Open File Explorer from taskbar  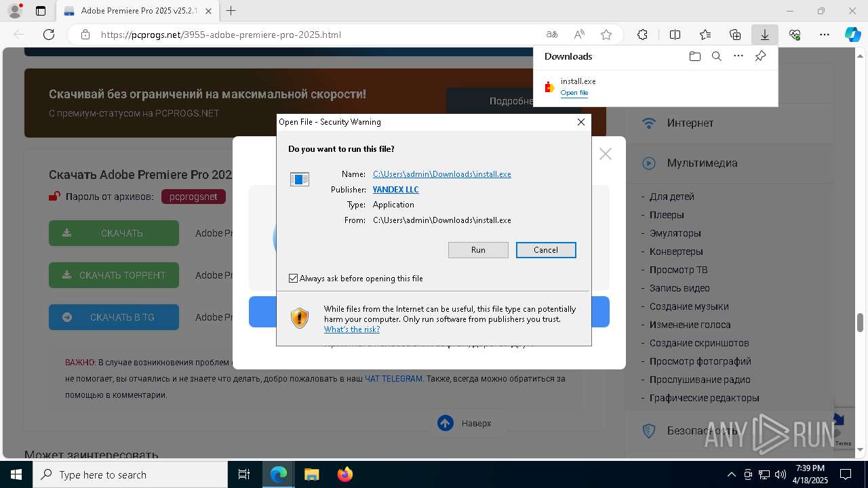pyautogui.click(x=311, y=474)
